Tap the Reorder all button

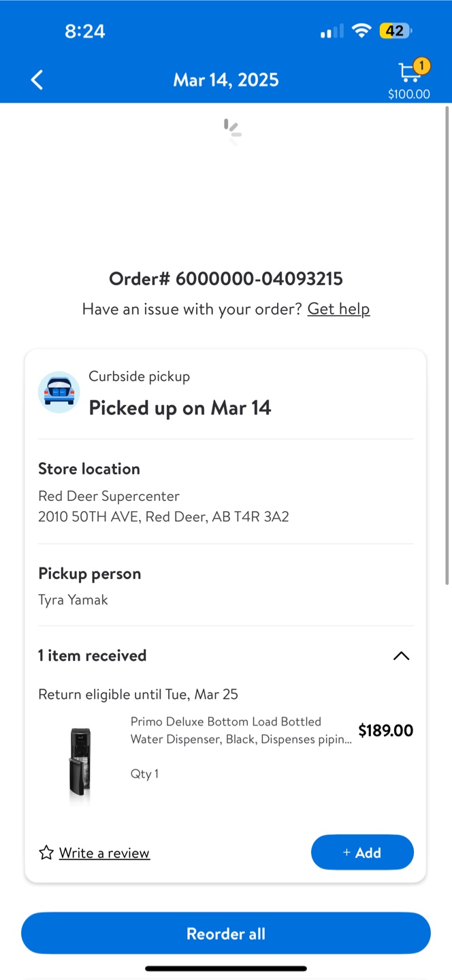tap(226, 934)
